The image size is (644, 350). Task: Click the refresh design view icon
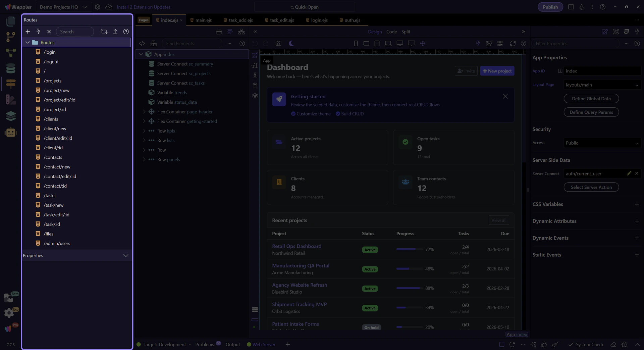pos(513,44)
